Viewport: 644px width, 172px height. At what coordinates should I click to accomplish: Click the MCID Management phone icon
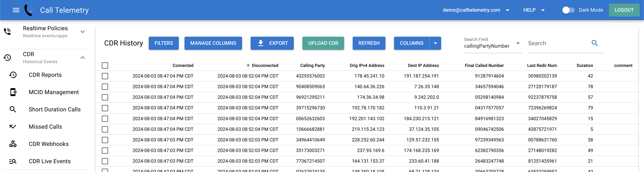tap(13, 92)
